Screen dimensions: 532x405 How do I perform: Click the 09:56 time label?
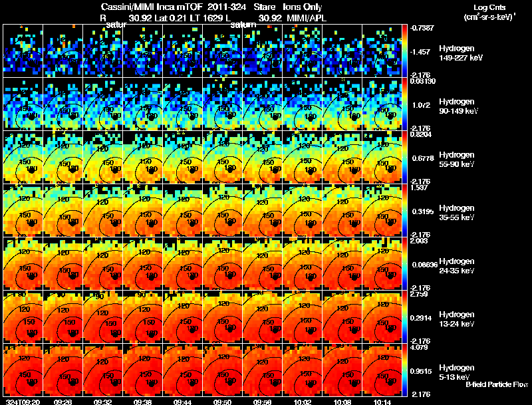point(262,402)
